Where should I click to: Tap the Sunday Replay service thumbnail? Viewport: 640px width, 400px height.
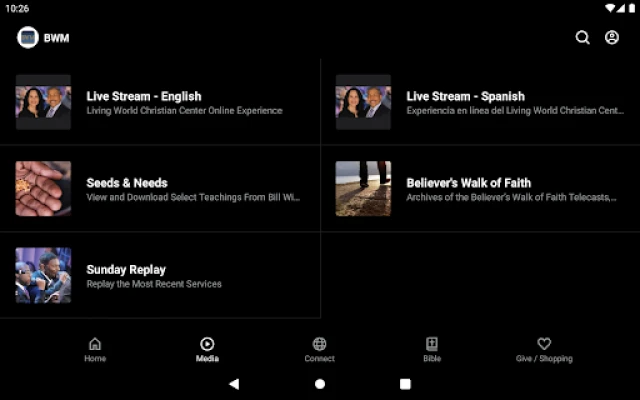coord(43,276)
